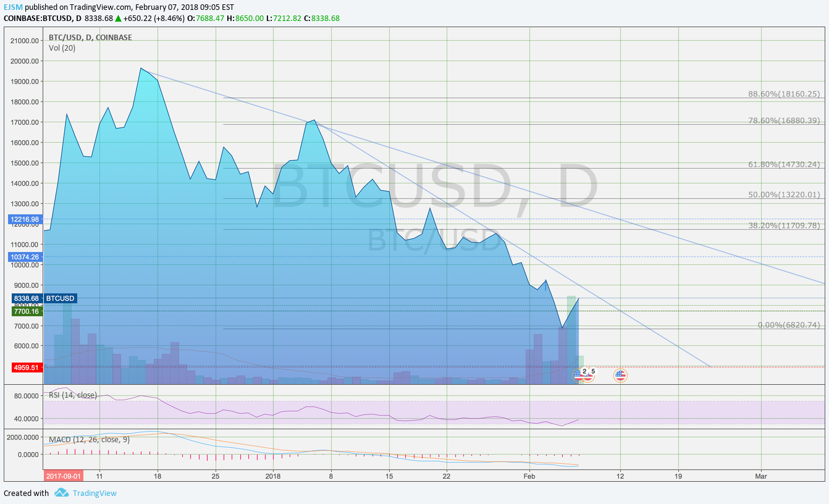This screenshot has width=829, height=504.
Task: Click the 50.00%(13220.01) Fibonacci level label
Action: point(784,195)
